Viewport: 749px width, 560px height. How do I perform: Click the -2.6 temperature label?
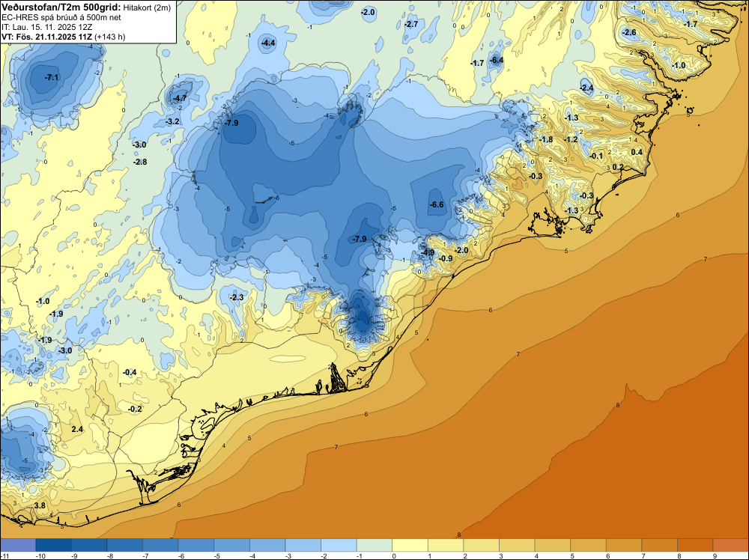629,32
